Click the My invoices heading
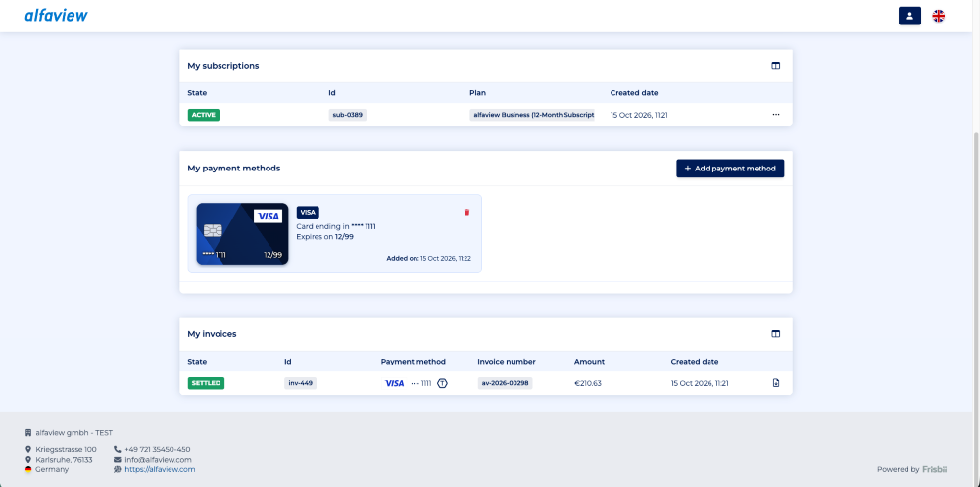This screenshot has width=980, height=487. click(x=212, y=334)
